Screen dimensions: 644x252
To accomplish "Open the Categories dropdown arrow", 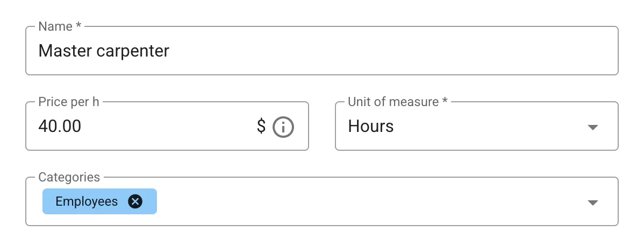I will click(x=592, y=202).
